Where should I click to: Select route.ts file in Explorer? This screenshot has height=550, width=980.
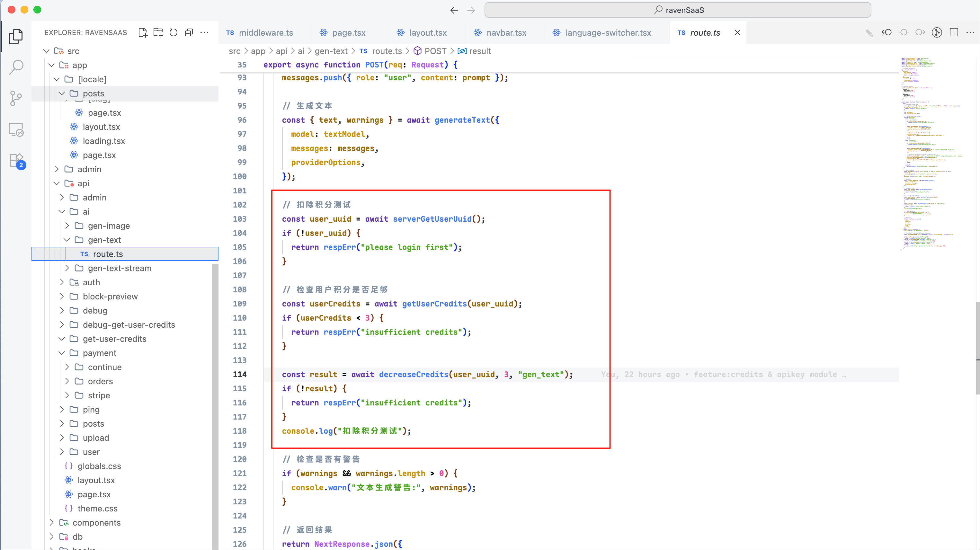pyautogui.click(x=125, y=254)
